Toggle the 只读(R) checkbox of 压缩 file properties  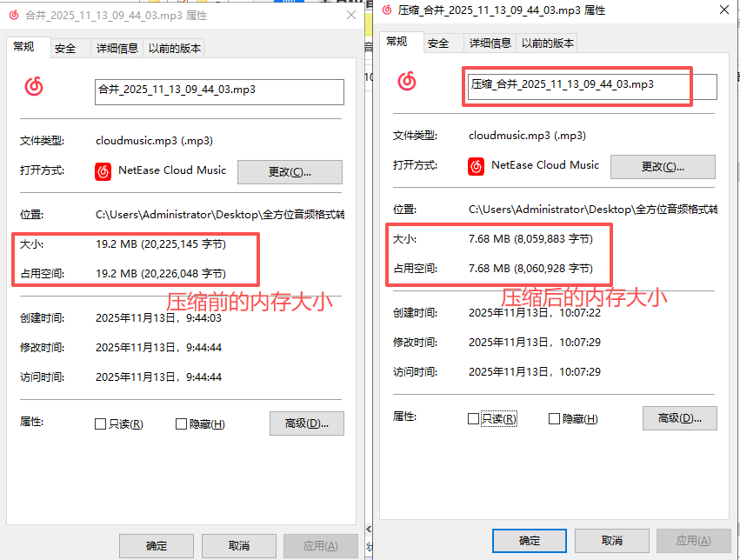pyautogui.click(x=474, y=418)
